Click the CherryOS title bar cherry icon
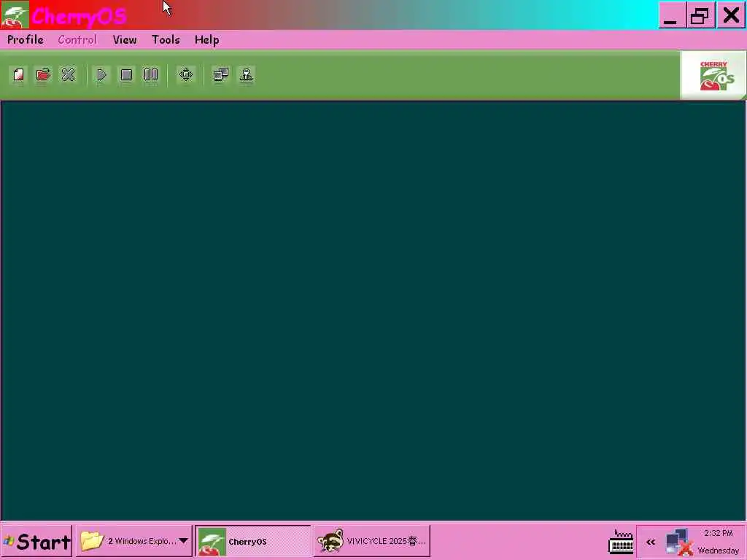 click(15, 15)
